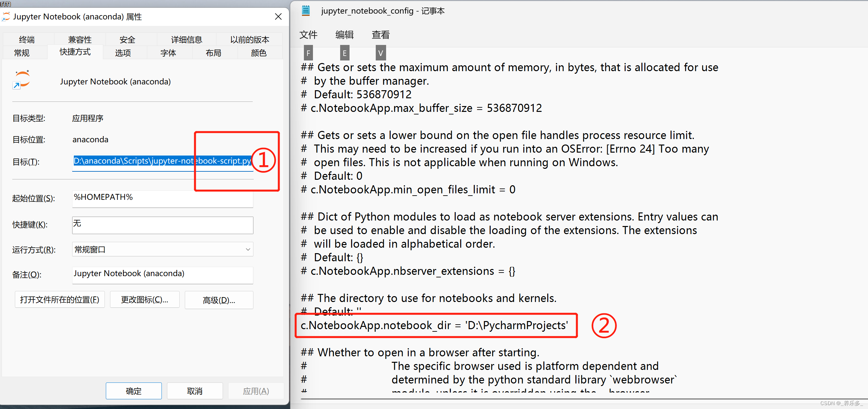This screenshot has height=409, width=868.
Task: Click the 打开文件所在的位置 button
Action: tap(60, 299)
